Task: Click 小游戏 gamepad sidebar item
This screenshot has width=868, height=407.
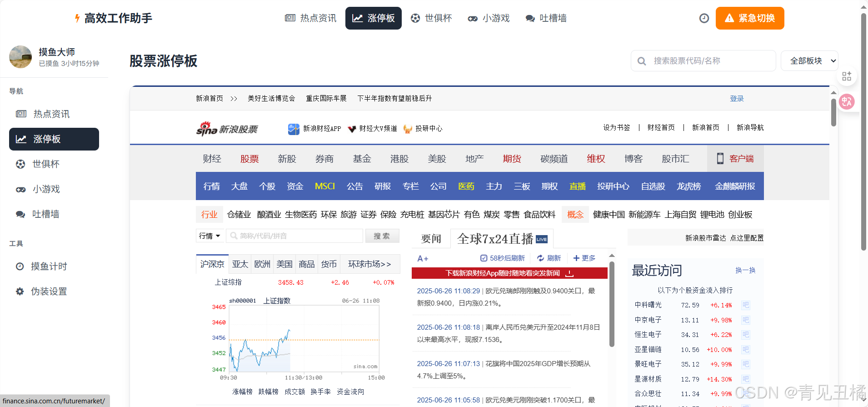Action: click(54, 189)
